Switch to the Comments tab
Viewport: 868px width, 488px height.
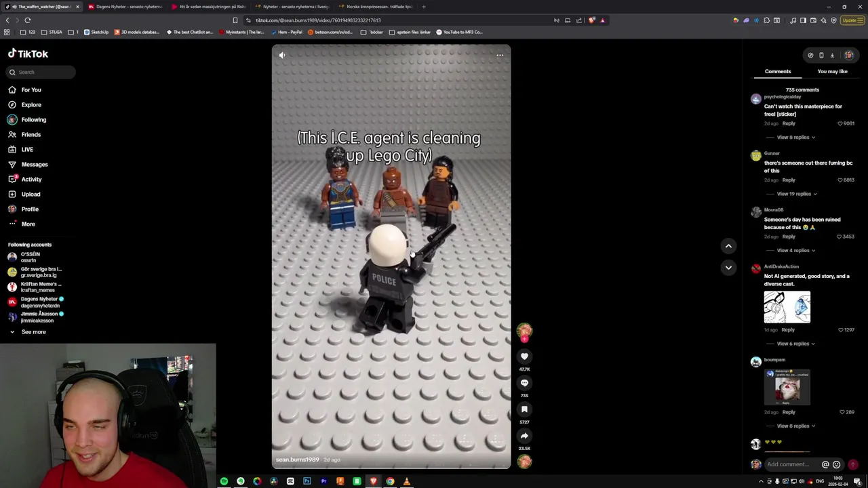point(778,71)
